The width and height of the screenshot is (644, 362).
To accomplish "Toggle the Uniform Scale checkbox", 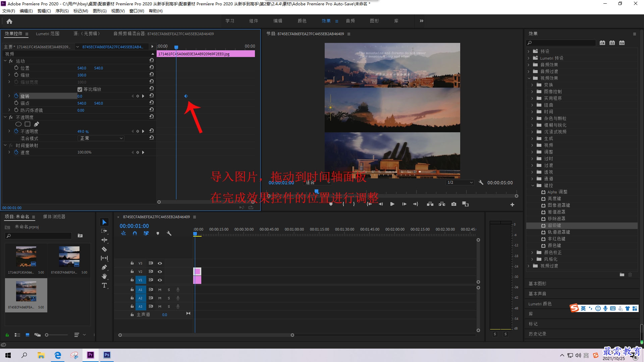I will coord(80,89).
